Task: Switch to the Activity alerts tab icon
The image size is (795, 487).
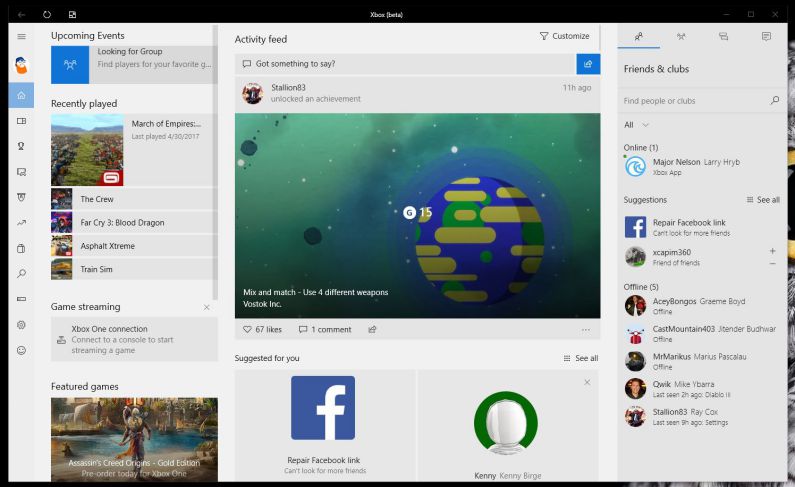Action: tap(766, 36)
